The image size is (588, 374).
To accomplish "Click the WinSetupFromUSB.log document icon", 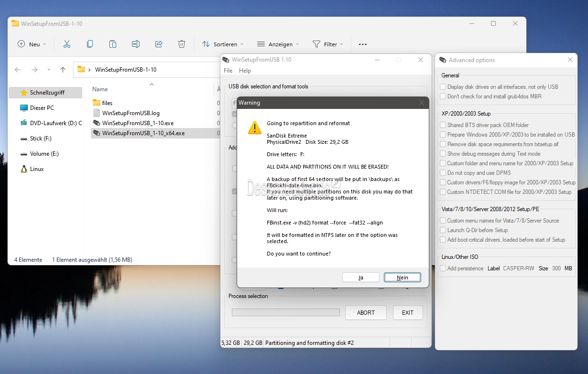I will (96, 113).
